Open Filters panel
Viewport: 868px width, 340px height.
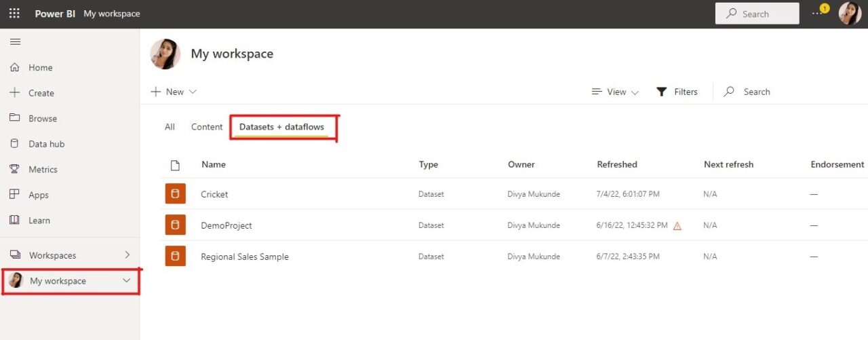click(677, 92)
